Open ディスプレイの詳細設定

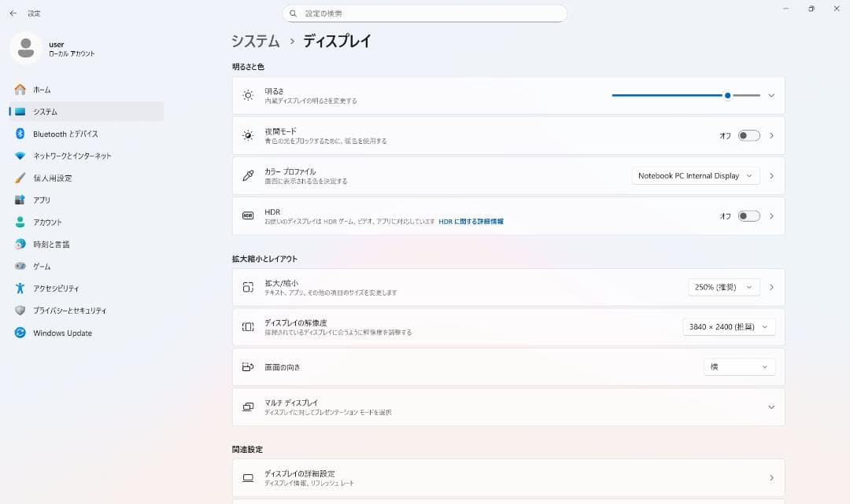coord(508,477)
